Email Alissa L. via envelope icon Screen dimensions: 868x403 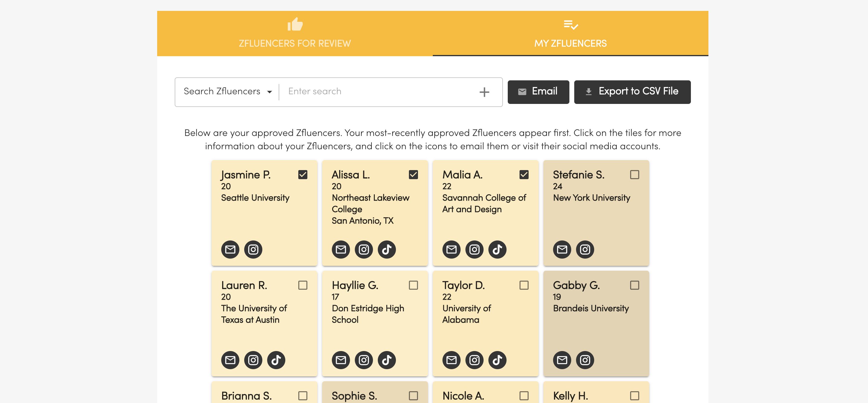[341, 250]
